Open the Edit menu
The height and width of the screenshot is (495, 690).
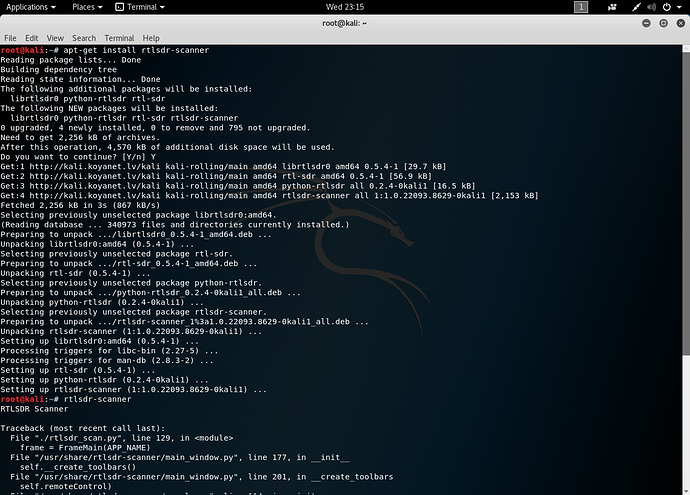click(x=31, y=38)
